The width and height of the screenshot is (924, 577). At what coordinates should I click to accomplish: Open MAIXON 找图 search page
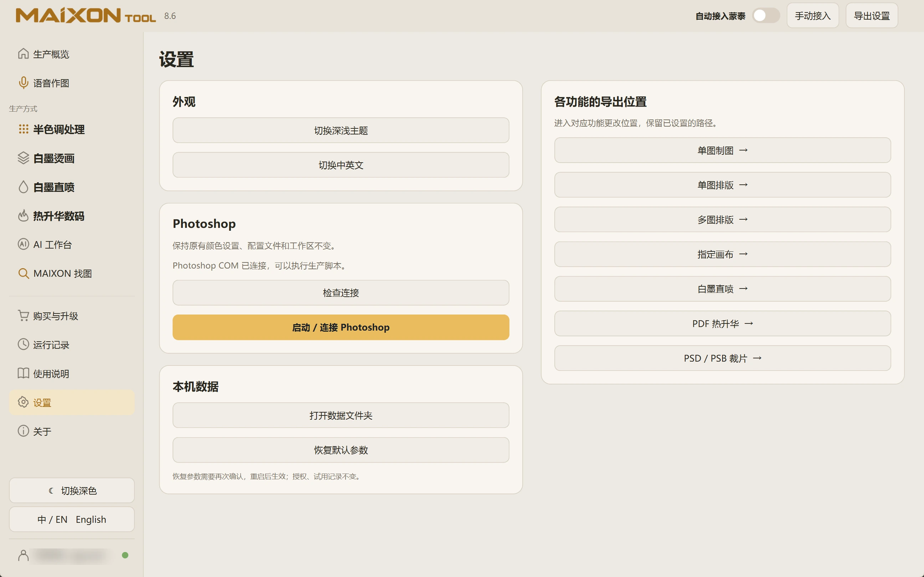tap(72, 273)
